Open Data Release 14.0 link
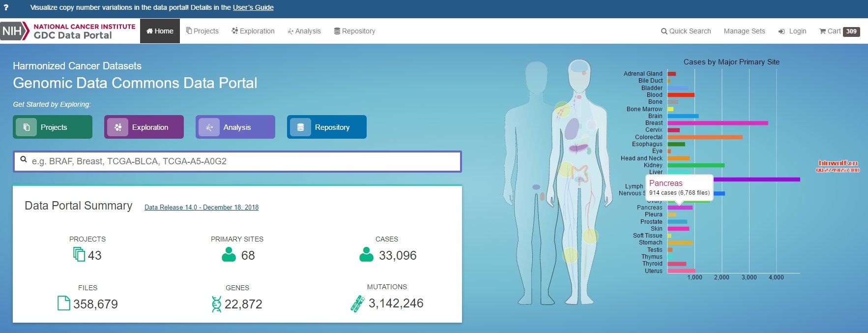This screenshot has width=868, height=333. (x=202, y=207)
